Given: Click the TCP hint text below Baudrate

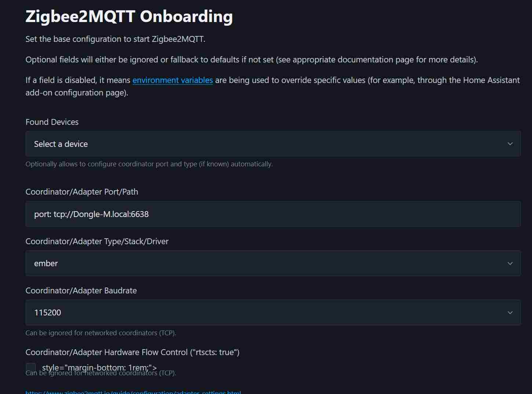Looking at the screenshot, I should [101, 333].
